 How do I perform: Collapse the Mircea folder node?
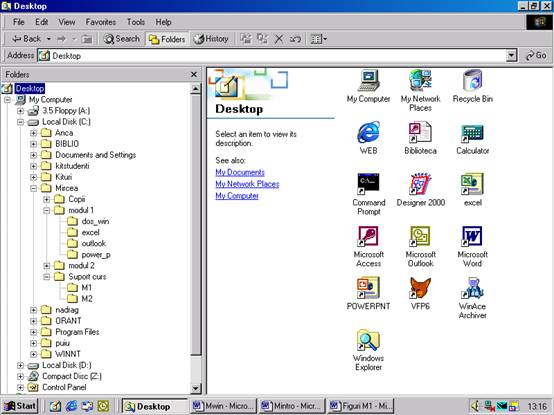(x=34, y=188)
